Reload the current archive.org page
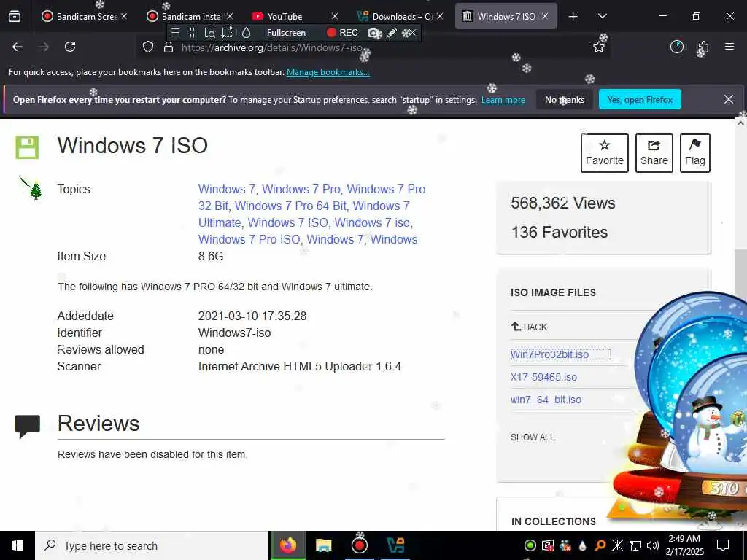 coord(70,47)
